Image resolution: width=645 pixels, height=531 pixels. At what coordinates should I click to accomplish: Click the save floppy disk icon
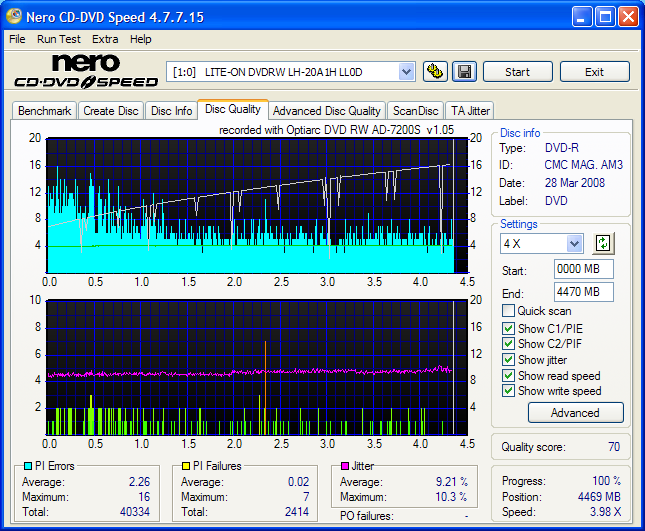[464, 71]
